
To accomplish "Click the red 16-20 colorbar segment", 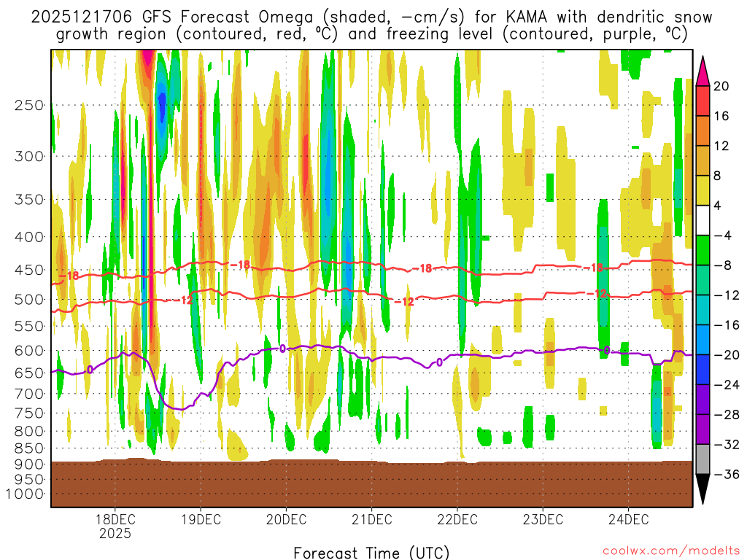I will pyautogui.click(x=703, y=101).
